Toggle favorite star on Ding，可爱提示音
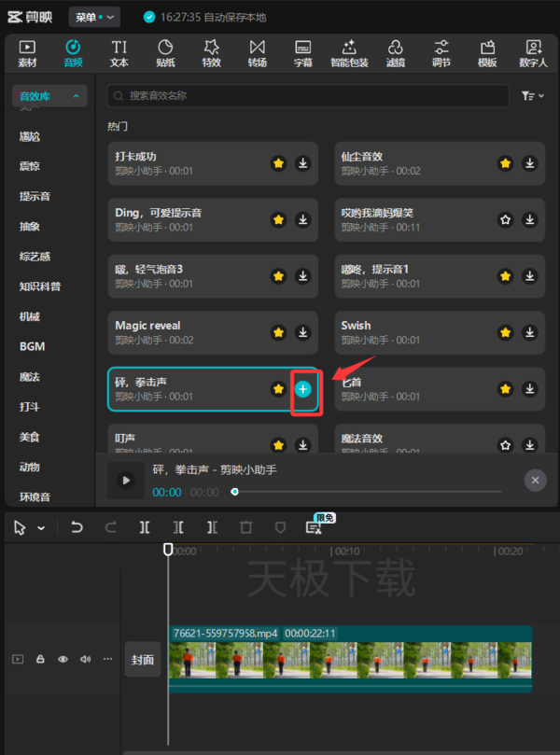 coord(278,219)
